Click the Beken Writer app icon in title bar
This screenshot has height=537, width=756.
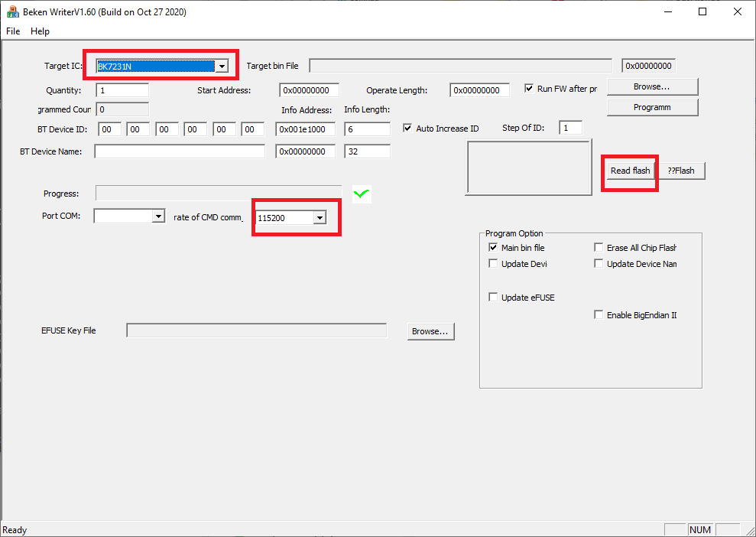(x=12, y=12)
